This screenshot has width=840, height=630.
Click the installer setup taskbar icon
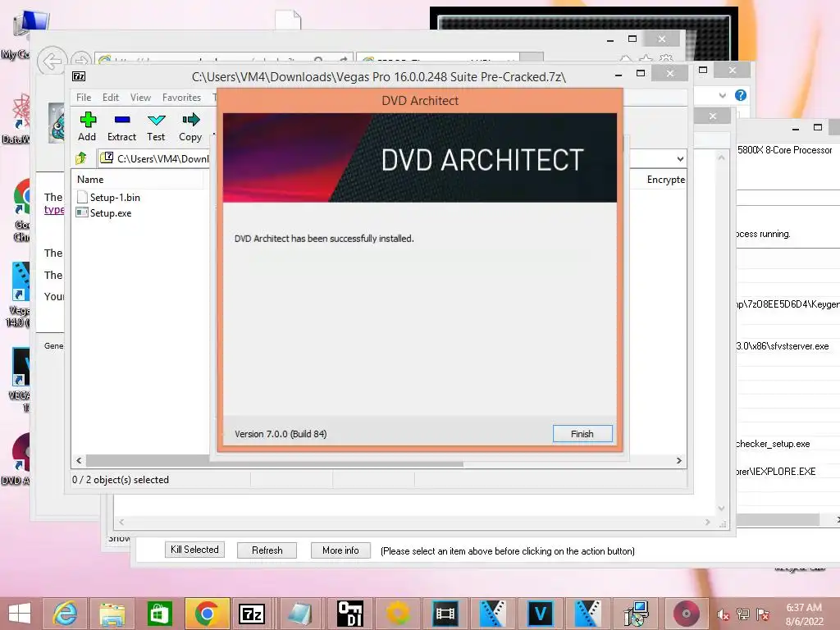point(636,614)
